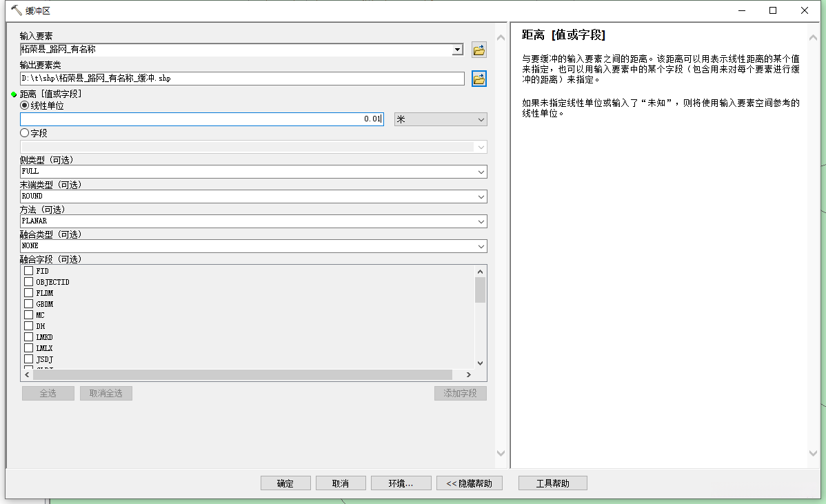Click help pane scroll down arrow
The height and width of the screenshot is (504, 826).
814,453
